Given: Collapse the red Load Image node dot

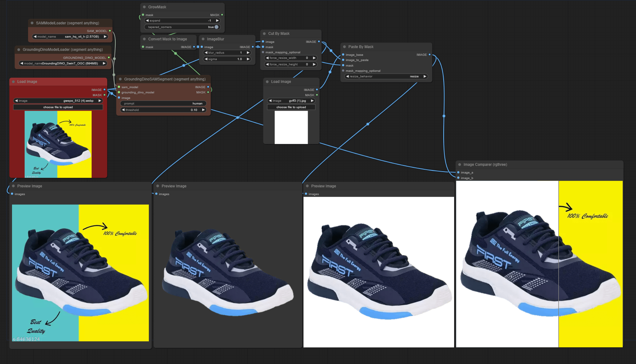Looking at the screenshot, I should [x=13, y=82].
